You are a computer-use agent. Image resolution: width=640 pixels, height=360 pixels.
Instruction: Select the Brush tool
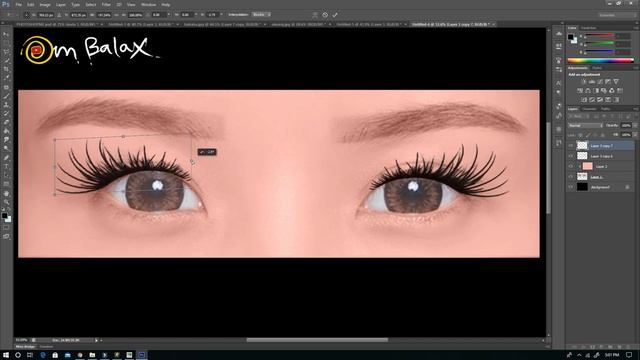[6, 96]
